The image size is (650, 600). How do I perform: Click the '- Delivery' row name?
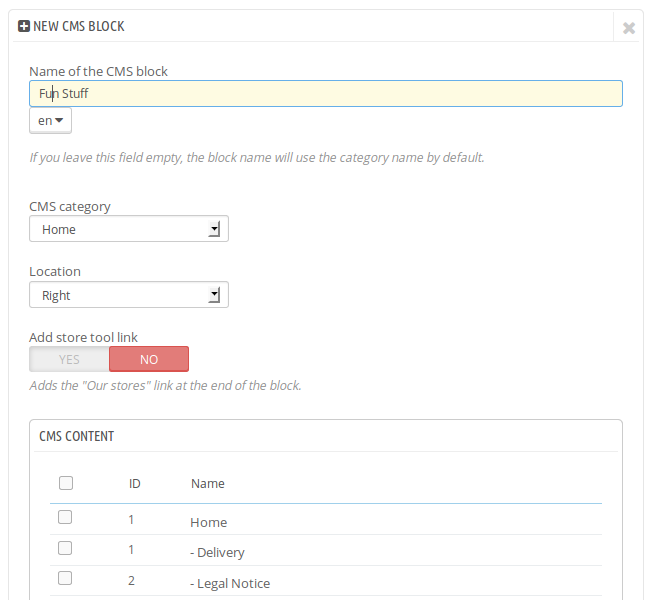pos(217,552)
